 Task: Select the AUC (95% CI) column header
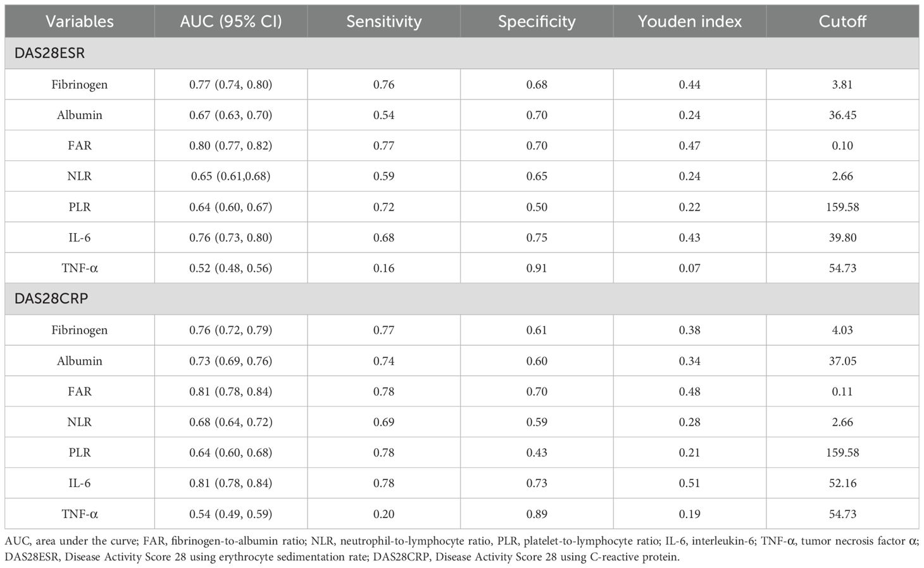(231, 22)
